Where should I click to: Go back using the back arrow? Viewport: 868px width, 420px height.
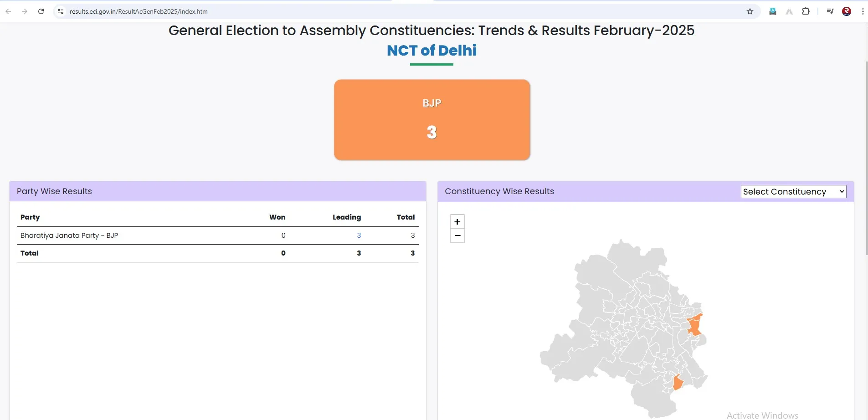[x=8, y=11]
